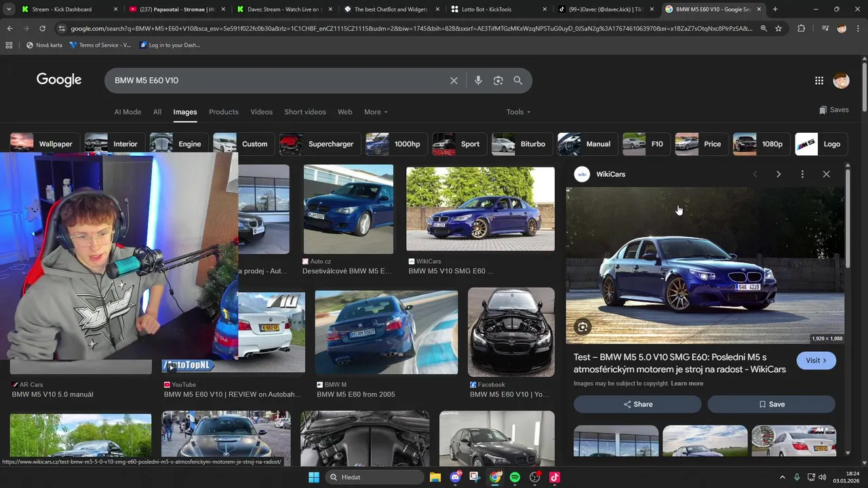Select the Products tab
Image resolution: width=868 pixels, height=488 pixels.
tap(224, 112)
